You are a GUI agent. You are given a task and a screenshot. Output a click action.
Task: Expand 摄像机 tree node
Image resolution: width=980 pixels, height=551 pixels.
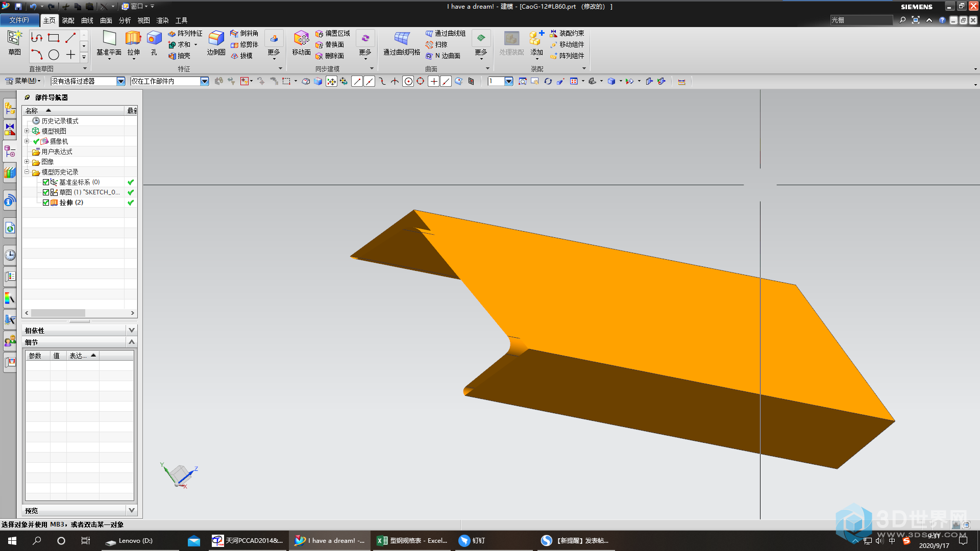click(x=27, y=141)
